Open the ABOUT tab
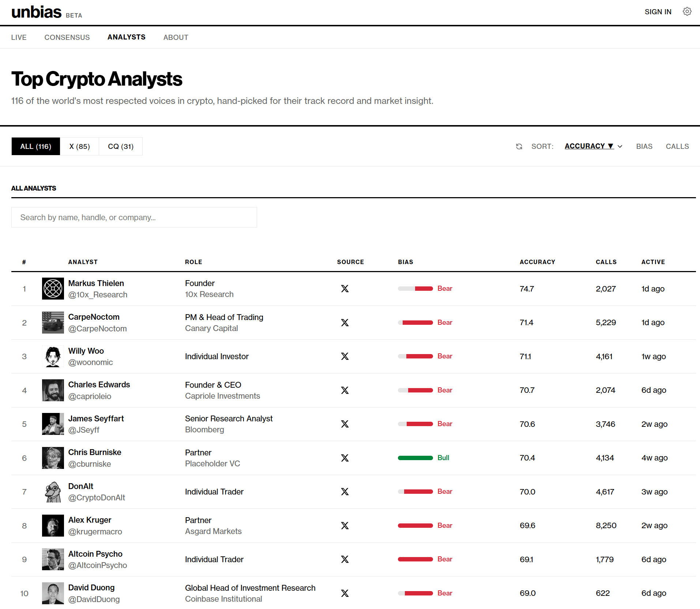 click(x=176, y=37)
